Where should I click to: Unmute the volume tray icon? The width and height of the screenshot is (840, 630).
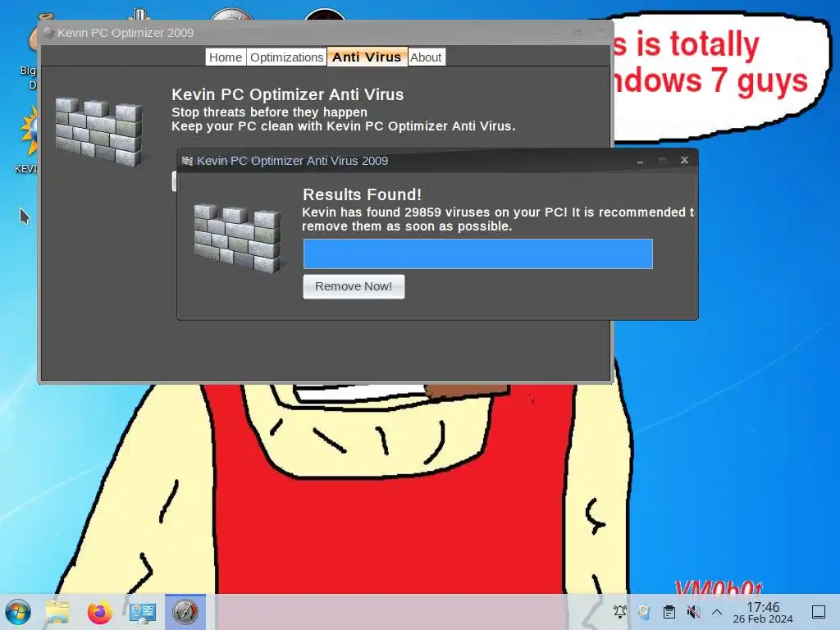694,612
